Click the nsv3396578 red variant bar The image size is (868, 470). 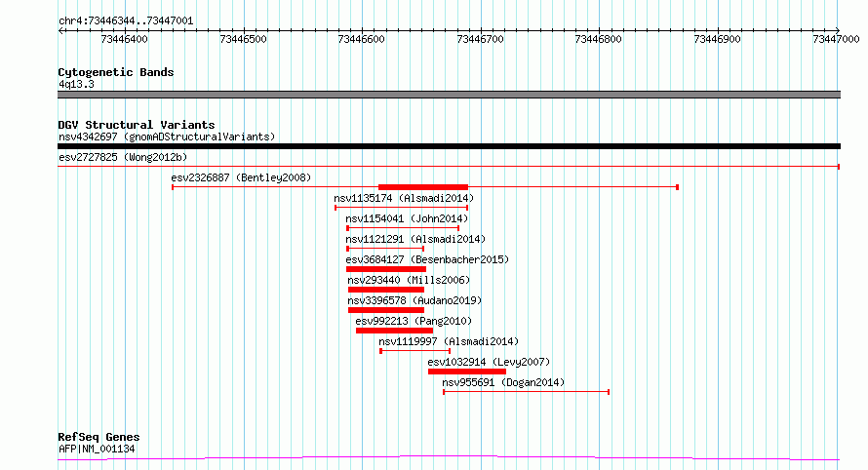386,310
